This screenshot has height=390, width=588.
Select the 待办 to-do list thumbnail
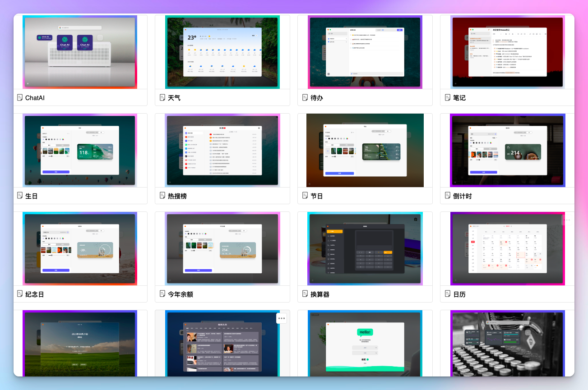pyautogui.click(x=365, y=52)
